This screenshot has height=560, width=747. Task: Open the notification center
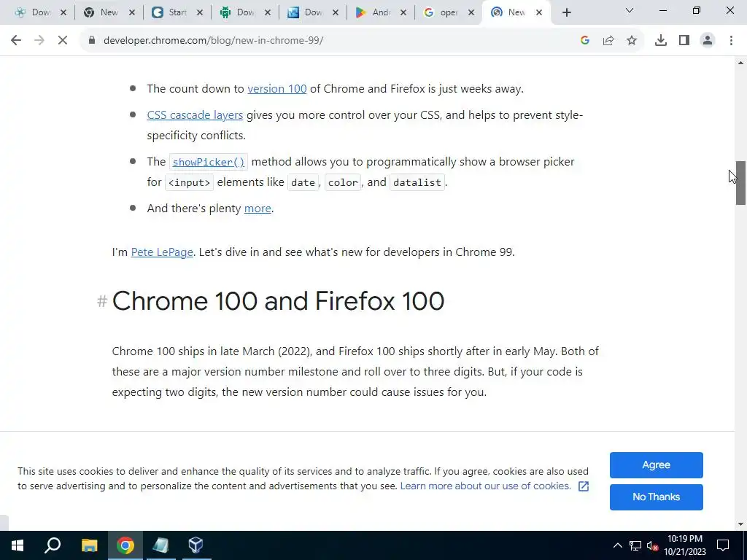click(x=723, y=545)
